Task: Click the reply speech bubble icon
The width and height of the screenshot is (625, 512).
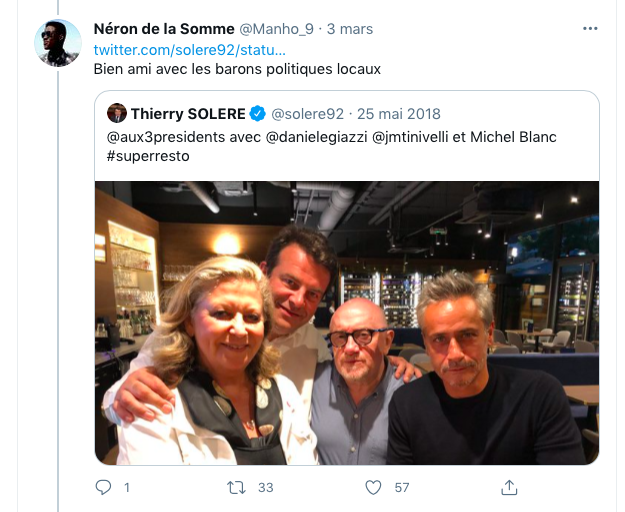Action: point(103,487)
